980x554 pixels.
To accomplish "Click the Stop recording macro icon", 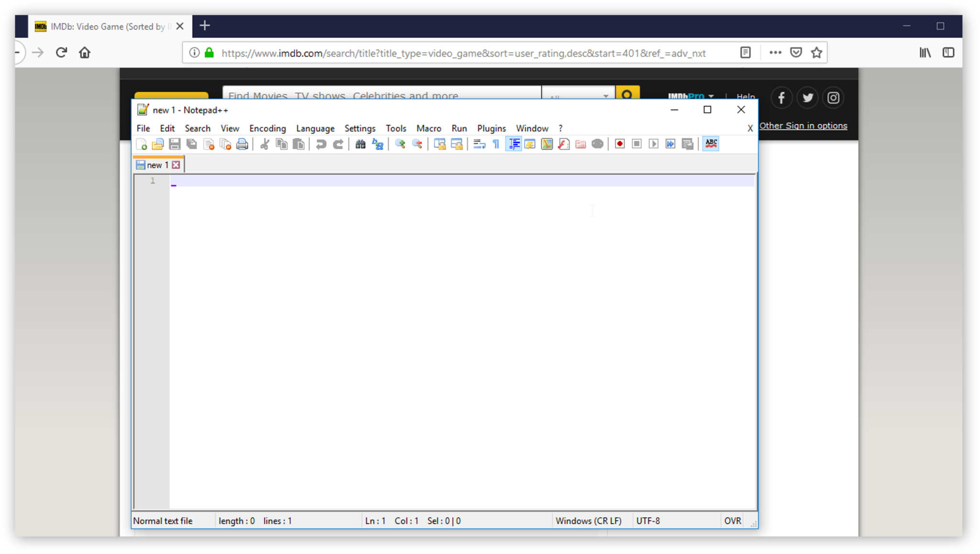I will coord(636,144).
